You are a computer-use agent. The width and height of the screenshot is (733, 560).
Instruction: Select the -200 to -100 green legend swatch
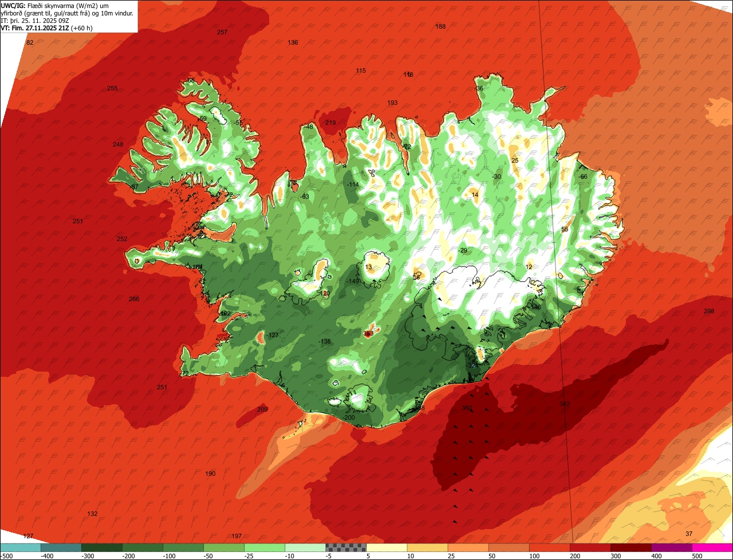coord(142,547)
